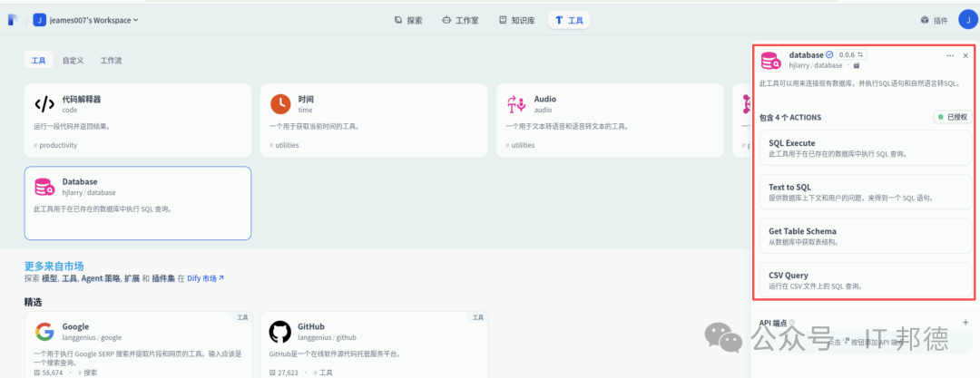Open the GitHub marketplace card
The height and width of the screenshot is (378, 980).
point(374,344)
